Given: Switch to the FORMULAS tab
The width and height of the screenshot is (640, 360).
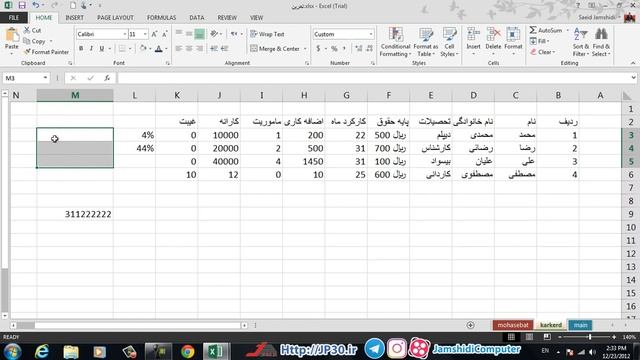Looking at the screenshot, I should tap(161, 18).
